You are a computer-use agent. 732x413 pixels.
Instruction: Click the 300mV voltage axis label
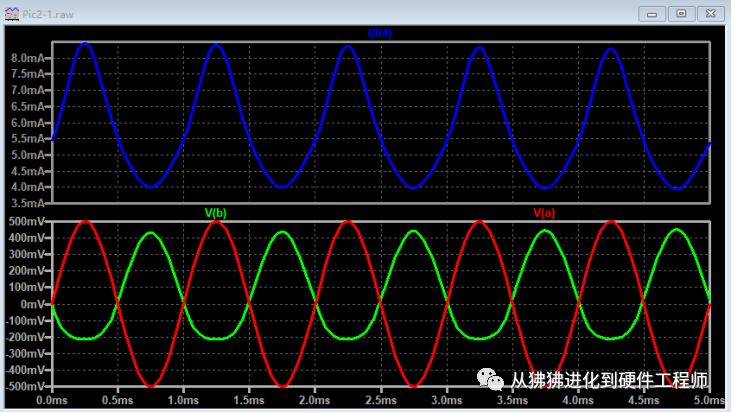click(x=26, y=254)
